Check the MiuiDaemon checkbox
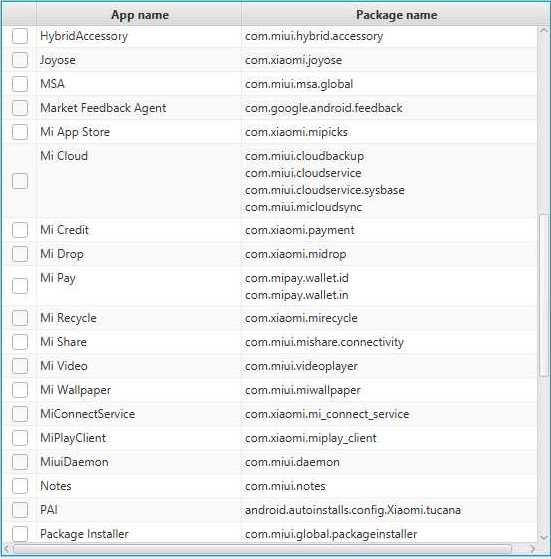This screenshot has width=551, height=559. [x=20, y=462]
